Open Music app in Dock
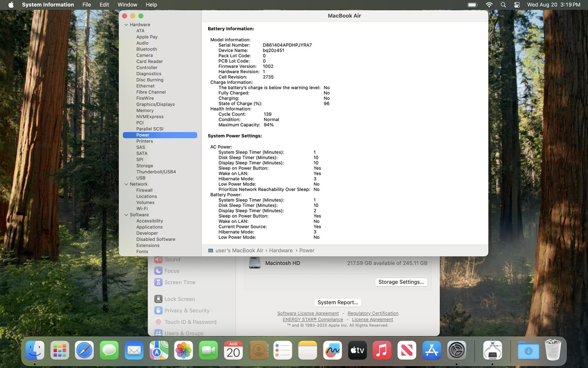 (x=382, y=350)
